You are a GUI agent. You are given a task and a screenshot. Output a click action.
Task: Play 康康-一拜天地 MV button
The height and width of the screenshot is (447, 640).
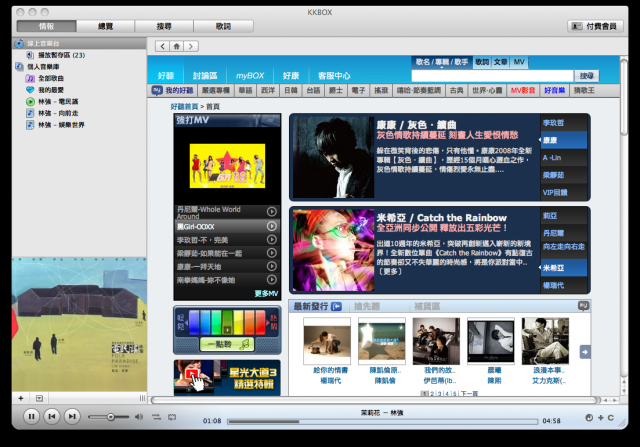pyautogui.click(x=271, y=266)
